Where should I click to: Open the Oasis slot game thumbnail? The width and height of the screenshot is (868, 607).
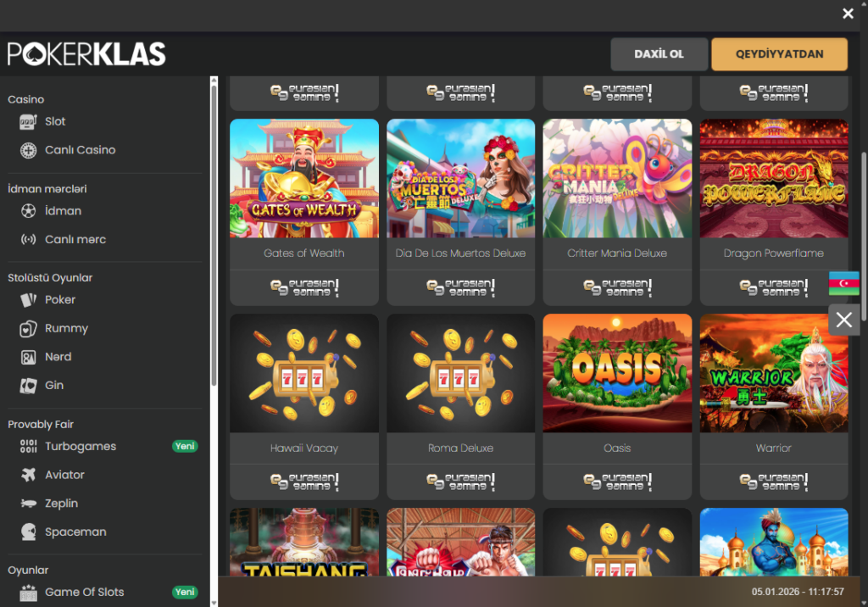click(617, 373)
